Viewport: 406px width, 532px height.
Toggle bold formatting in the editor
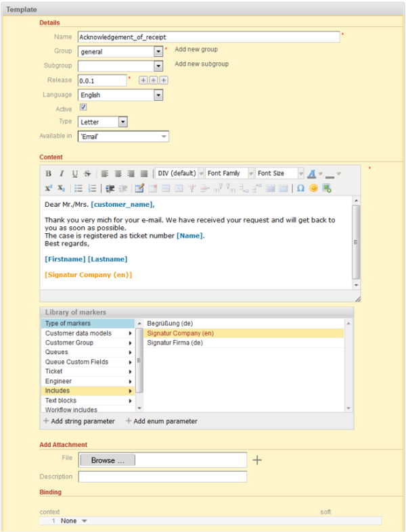tap(49, 174)
